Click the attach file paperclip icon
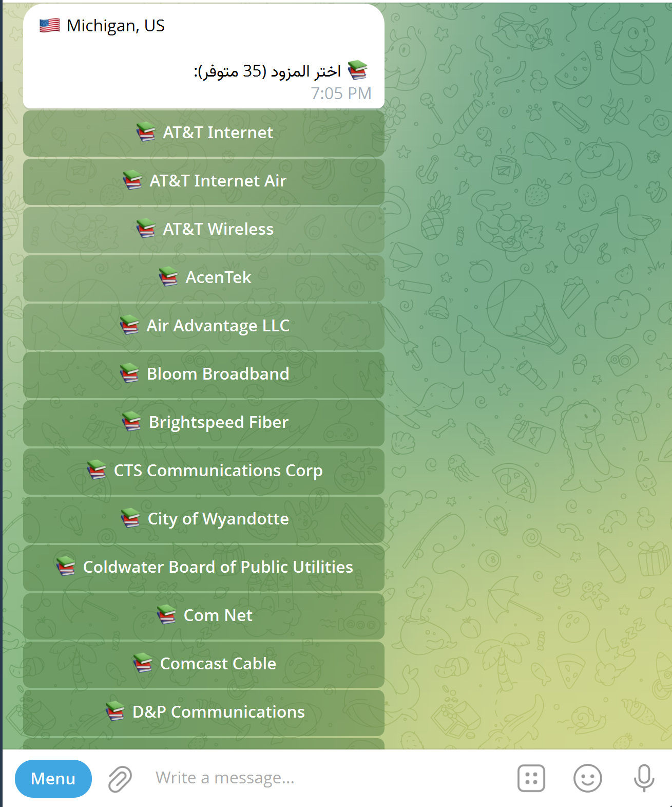 (x=120, y=779)
